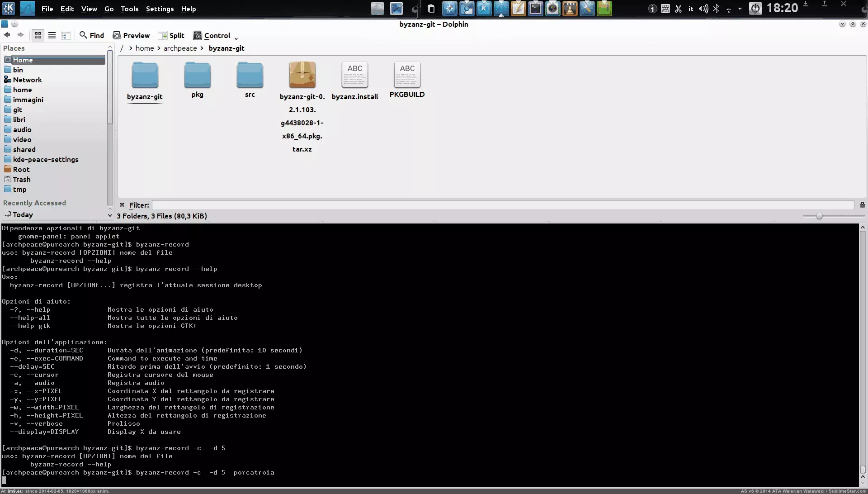Open the Control menu button
The width and height of the screenshot is (868, 494).
[216, 35]
